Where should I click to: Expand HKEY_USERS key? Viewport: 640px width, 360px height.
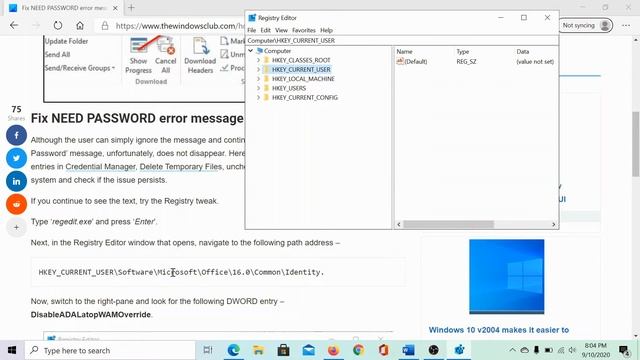pos(258,88)
